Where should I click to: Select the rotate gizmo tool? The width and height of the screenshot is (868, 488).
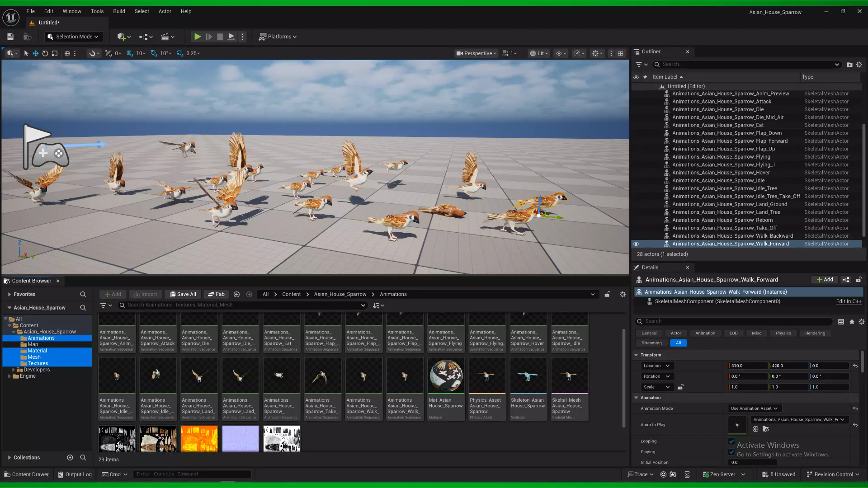45,53
